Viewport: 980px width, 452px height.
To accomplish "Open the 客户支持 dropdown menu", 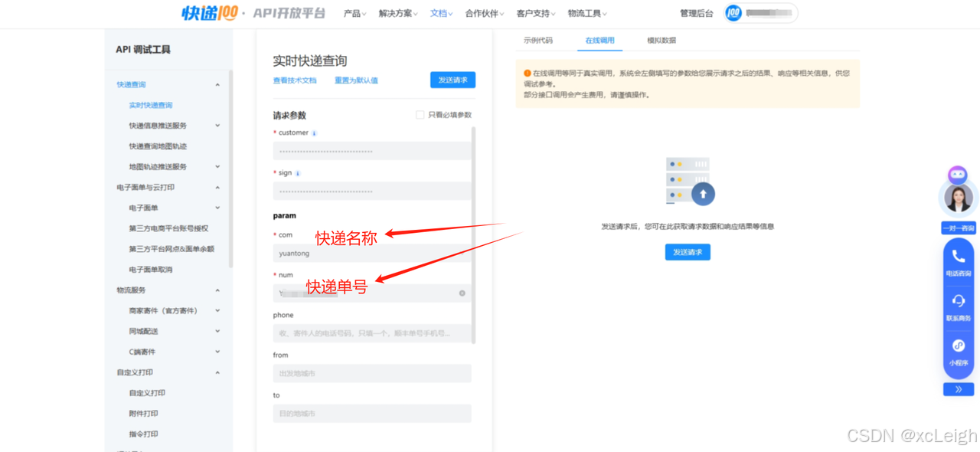I will [x=536, y=13].
